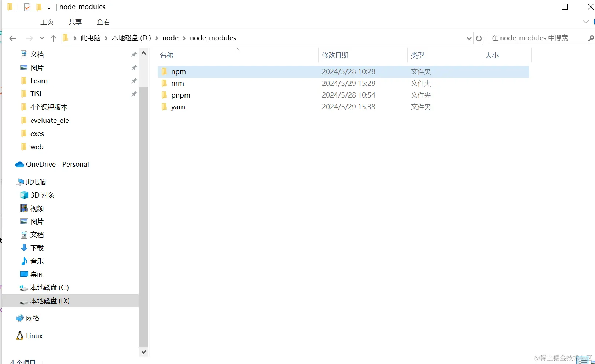Viewport: 595px width, 364px height.
Task: Open 文档 under 此电脑
Action: [37, 235]
